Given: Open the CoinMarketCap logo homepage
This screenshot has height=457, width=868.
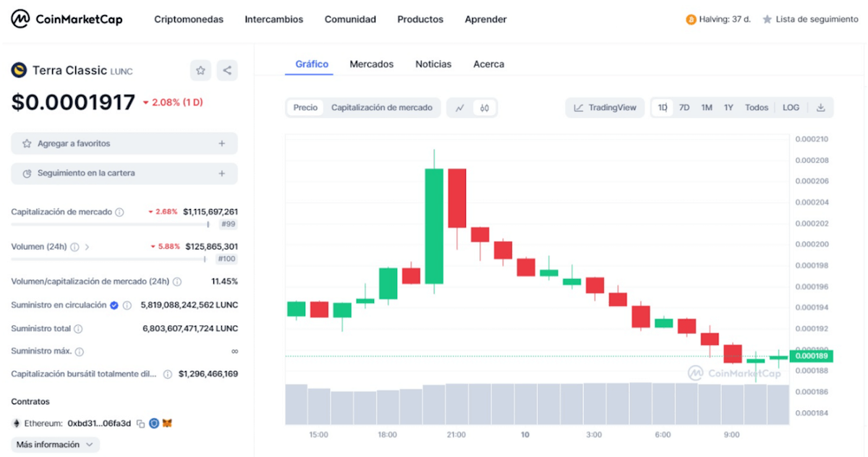Looking at the screenshot, I should coord(66,19).
